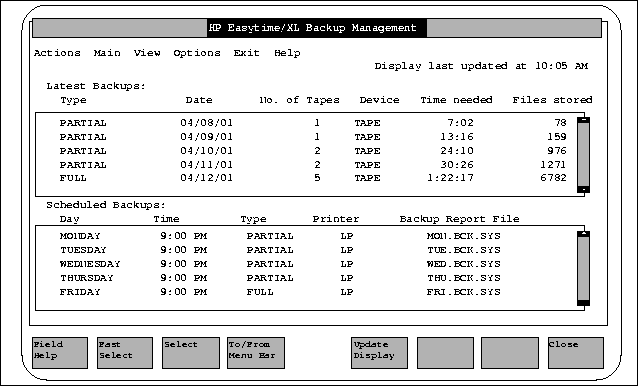The image size is (638, 386).
Task: Open the View menu
Action: 147,53
